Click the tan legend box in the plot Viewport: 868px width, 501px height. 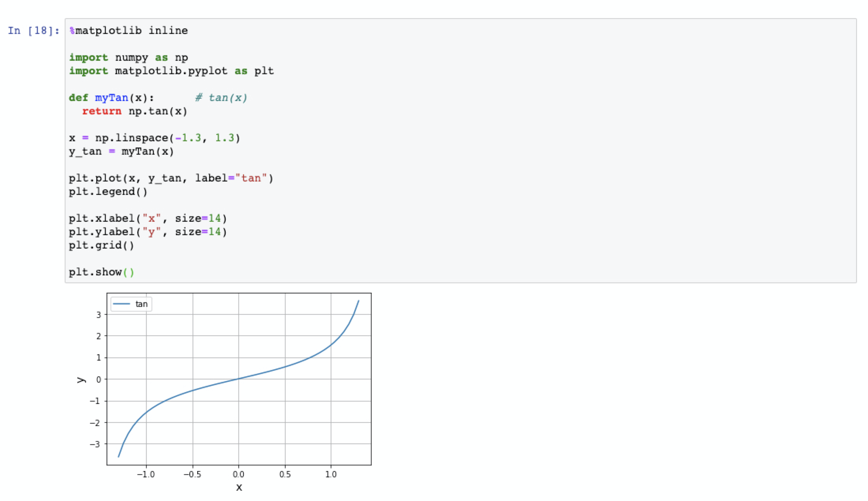[131, 304]
